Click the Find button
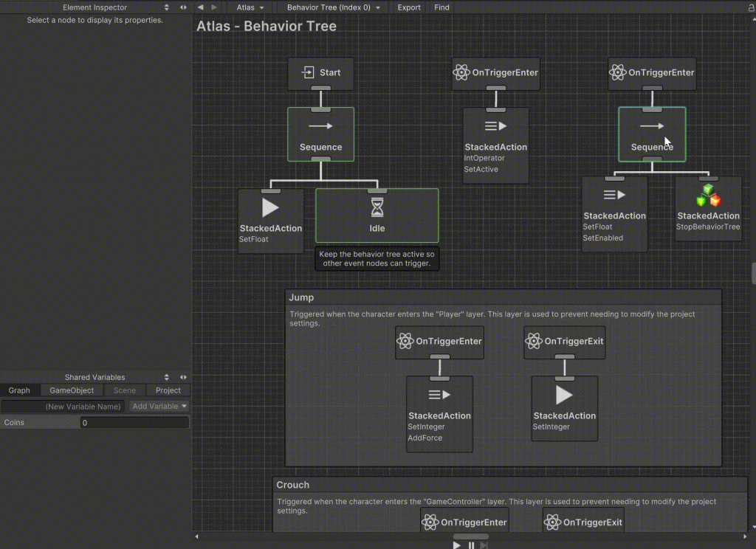Viewport: 756px width, 549px height. click(x=441, y=7)
